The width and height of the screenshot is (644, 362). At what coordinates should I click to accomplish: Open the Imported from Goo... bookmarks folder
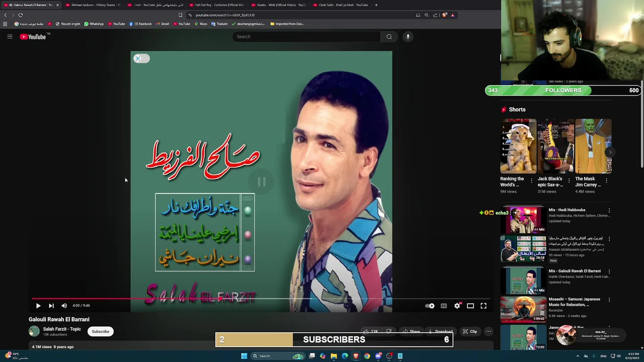pos(287,24)
